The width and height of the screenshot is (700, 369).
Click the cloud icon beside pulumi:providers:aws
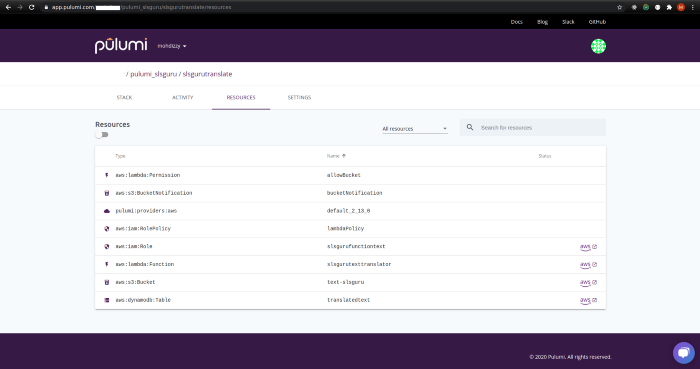click(x=107, y=211)
